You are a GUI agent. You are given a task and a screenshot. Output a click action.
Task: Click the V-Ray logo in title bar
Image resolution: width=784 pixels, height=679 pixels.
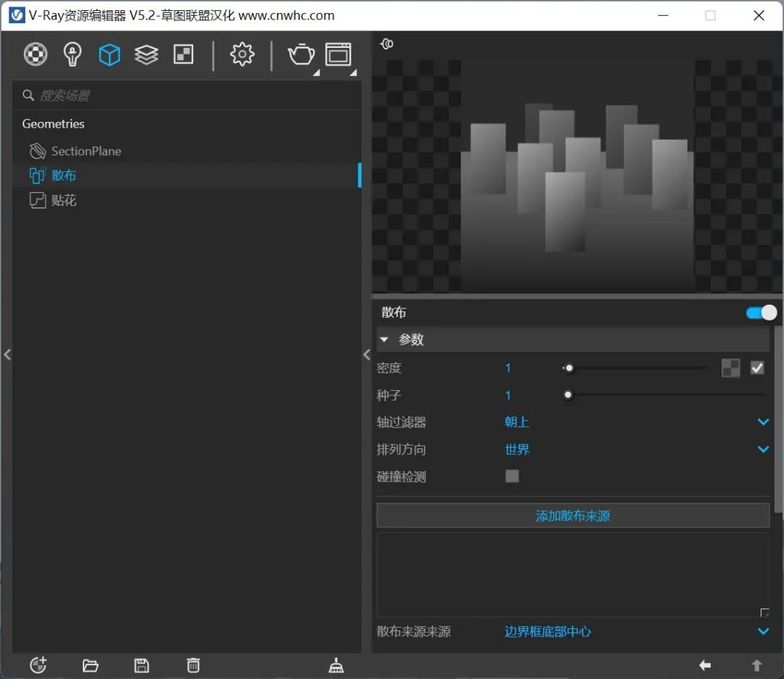(x=17, y=15)
